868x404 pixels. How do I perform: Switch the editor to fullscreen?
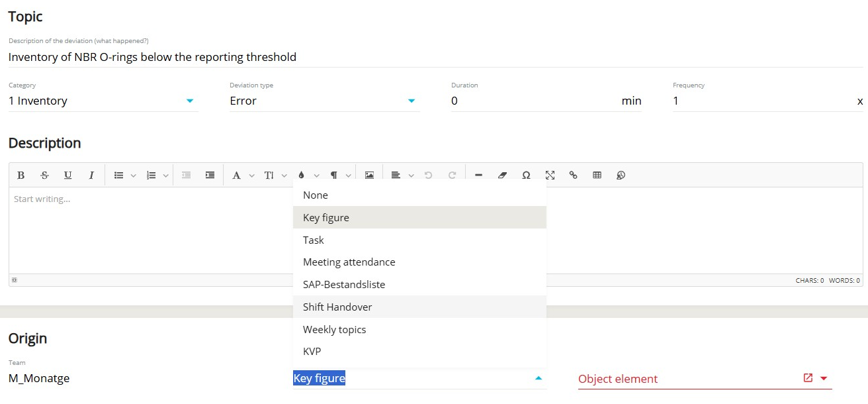[550, 176]
